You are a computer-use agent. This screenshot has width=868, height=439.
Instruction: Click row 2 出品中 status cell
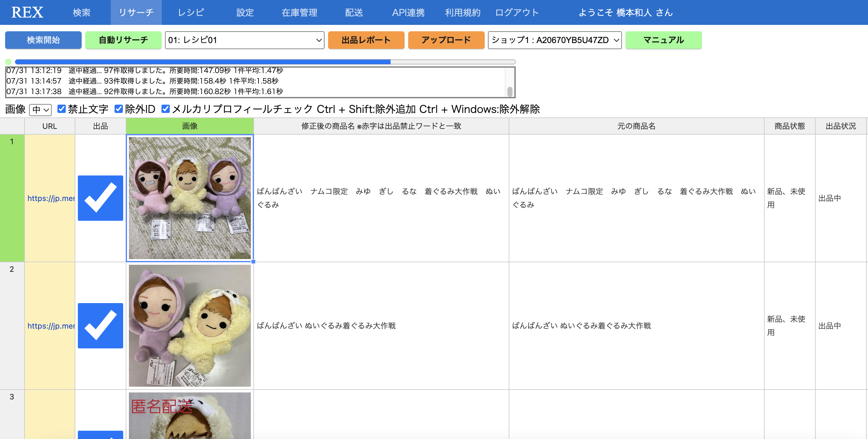tap(840, 326)
